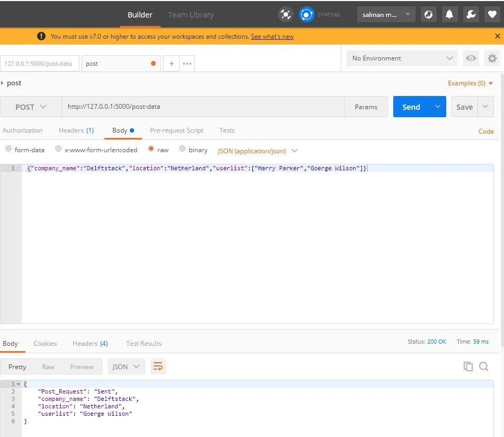Viewport: 504px width, 437px height.
Task: Open the JSON (application/json) content-type dropdown
Action: (256, 150)
